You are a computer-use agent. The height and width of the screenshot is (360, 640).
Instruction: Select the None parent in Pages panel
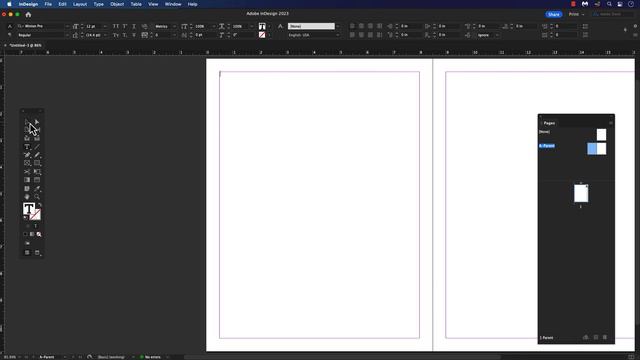(544, 132)
